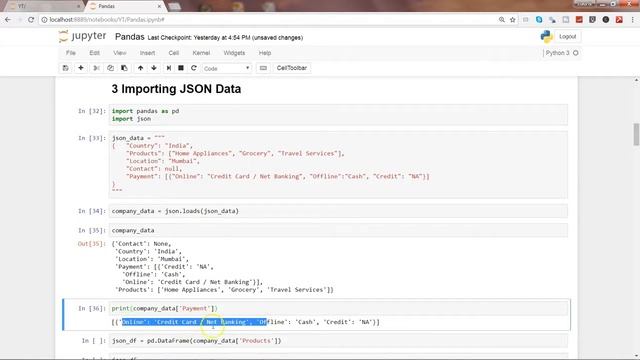Open the Widgets menu
Screen dimensions: 640x360
point(234,53)
